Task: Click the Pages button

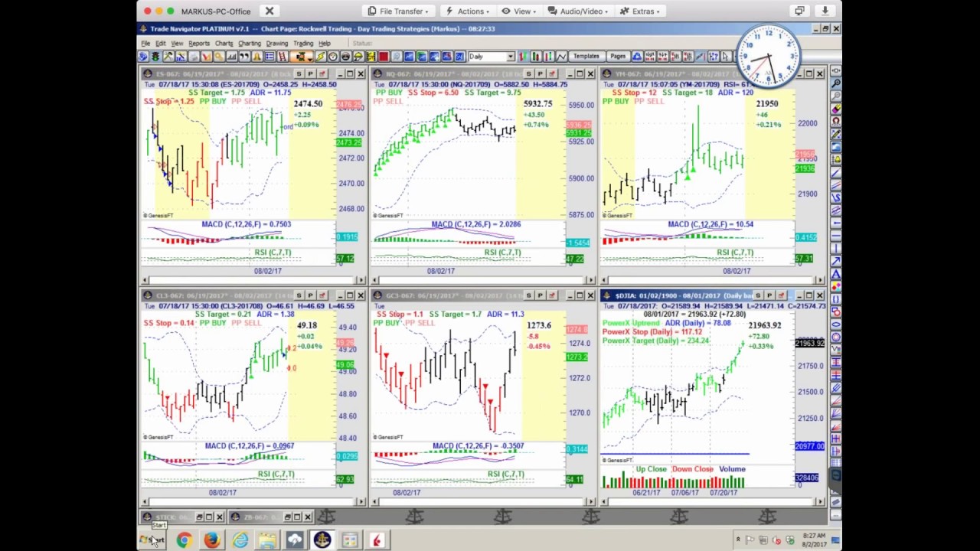Action: 618,57
